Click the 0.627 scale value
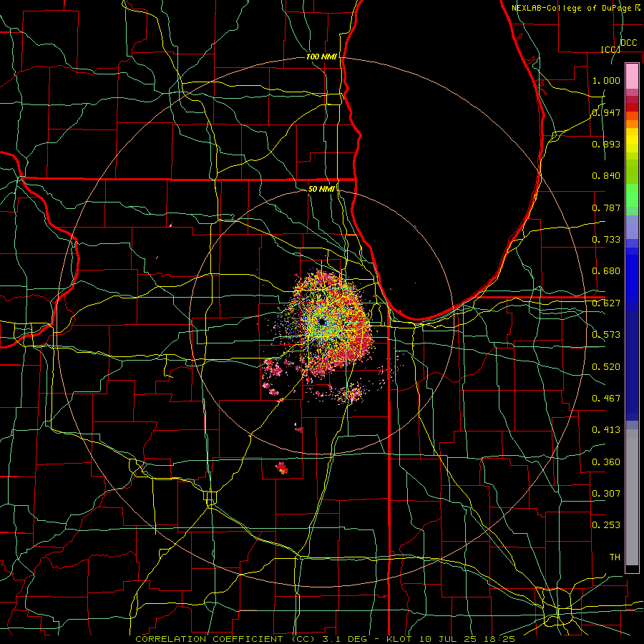This screenshot has width=644, height=644. [606, 303]
